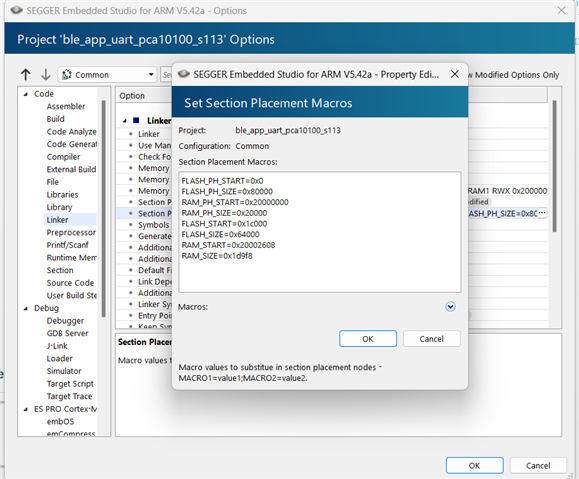
Task: Collapse the ES PRO Cortex-M tree group
Action: [x=25, y=409]
